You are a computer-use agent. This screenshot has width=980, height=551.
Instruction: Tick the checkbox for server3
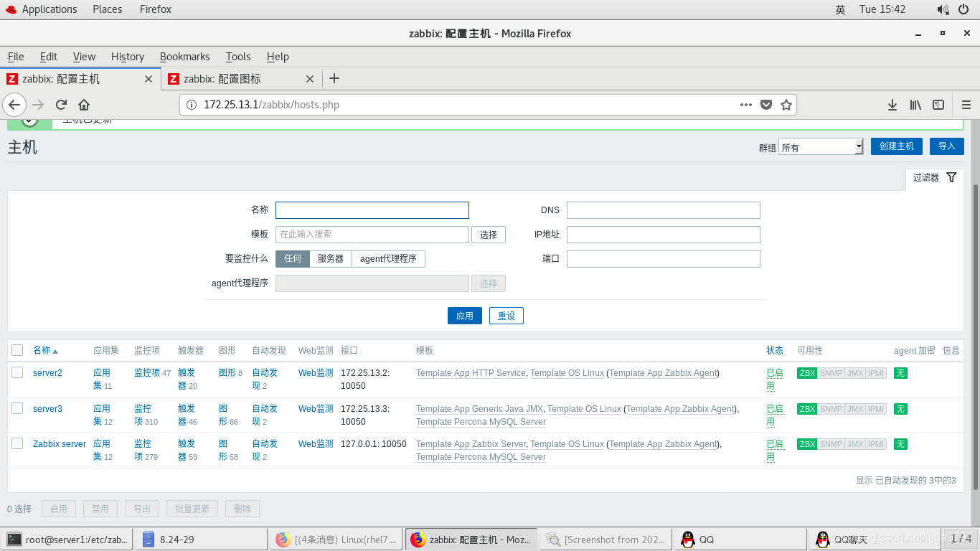[17, 408]
